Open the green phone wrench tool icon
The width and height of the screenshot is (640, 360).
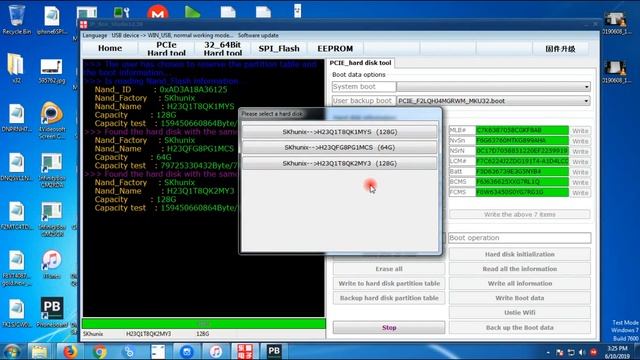tap(122, 12)
